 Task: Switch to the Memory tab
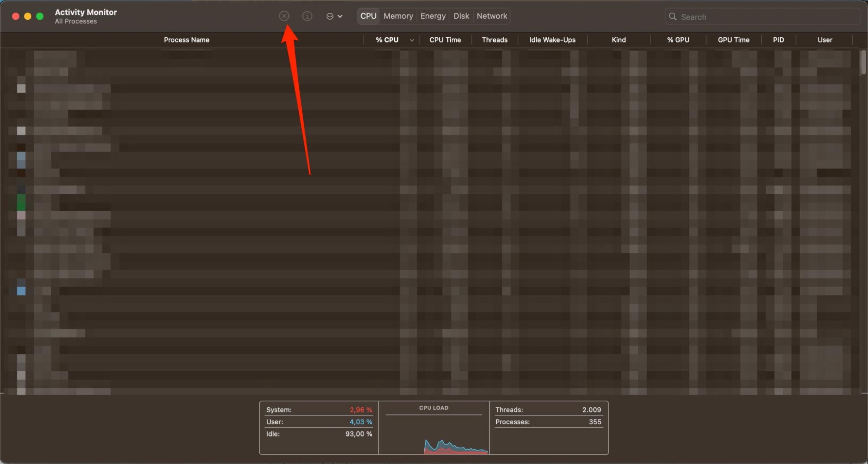(x=398, y=16)
